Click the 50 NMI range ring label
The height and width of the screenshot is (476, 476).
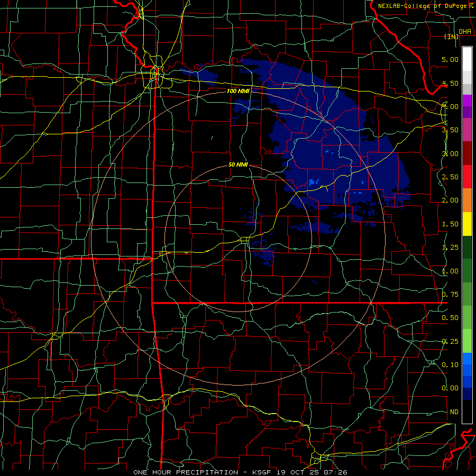click(239, 164)
